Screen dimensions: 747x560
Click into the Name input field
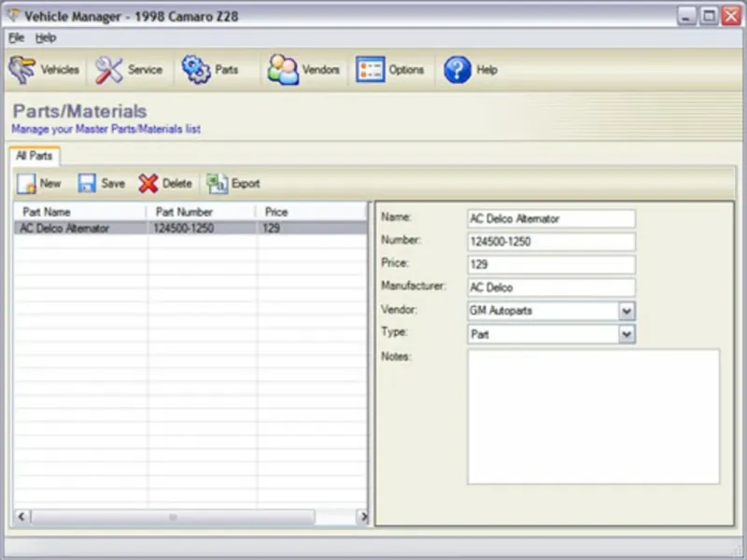[551, 218]
